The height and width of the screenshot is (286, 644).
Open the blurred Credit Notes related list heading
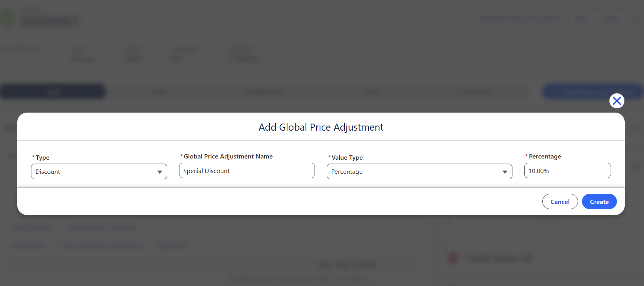pos(499,258)
